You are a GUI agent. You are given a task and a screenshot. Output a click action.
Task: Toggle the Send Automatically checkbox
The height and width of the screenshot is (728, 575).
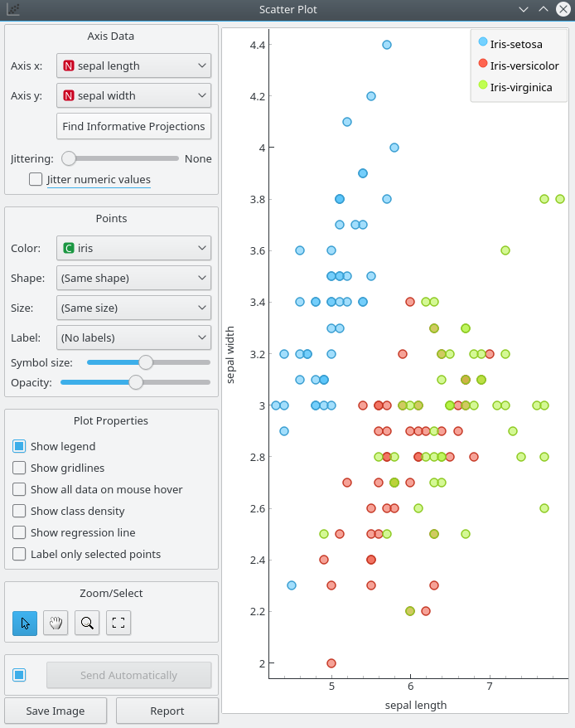coord(18,677)
